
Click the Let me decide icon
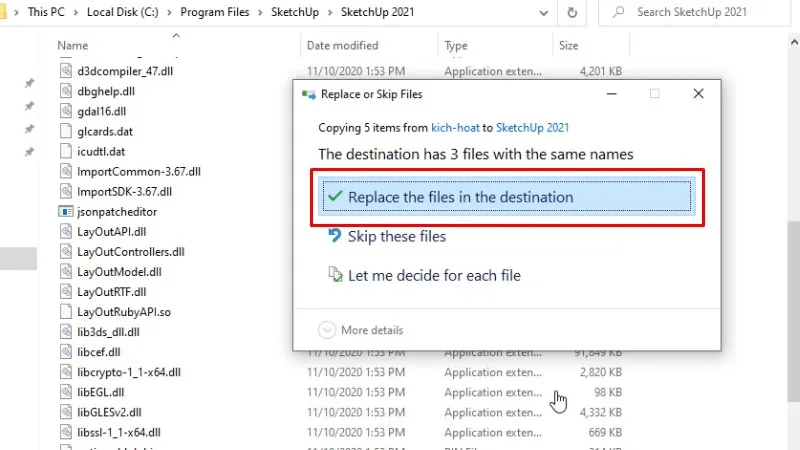335,275
